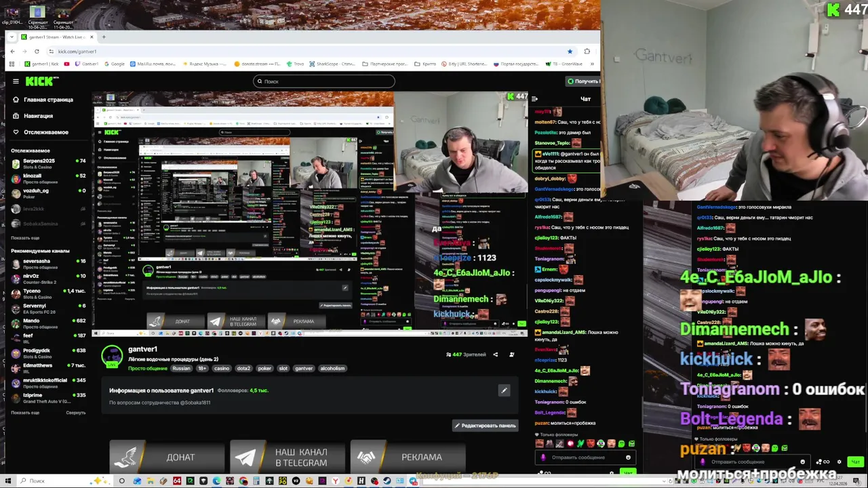Go back with the browser back arrow
Image resolution: width=868 pixels, height=488 pixels.
pos(12,52)
